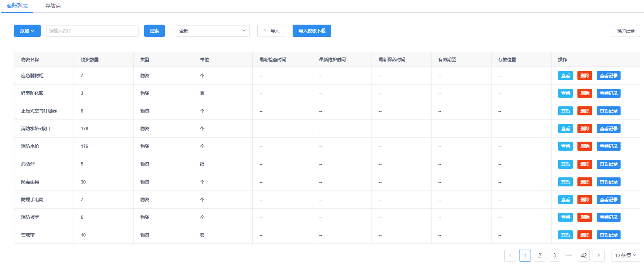Click the previous page arrow in pagination
Viewport: 644px width, 264px height.
coord(510,255)
